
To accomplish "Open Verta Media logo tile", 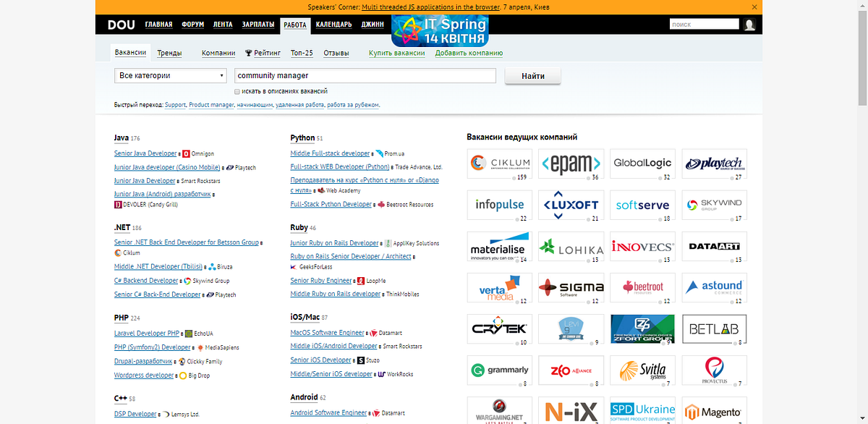I will (500, 288).
